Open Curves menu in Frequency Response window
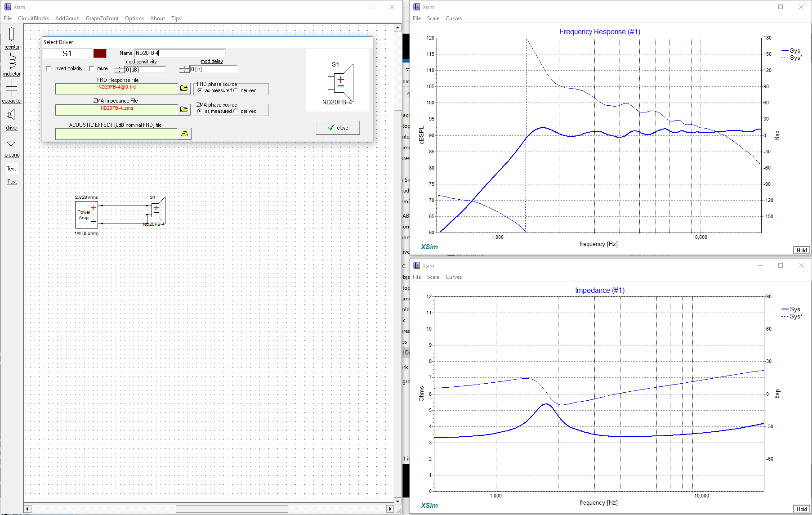The height and width of the screenshot is (515, 812). tap(454, 18)
